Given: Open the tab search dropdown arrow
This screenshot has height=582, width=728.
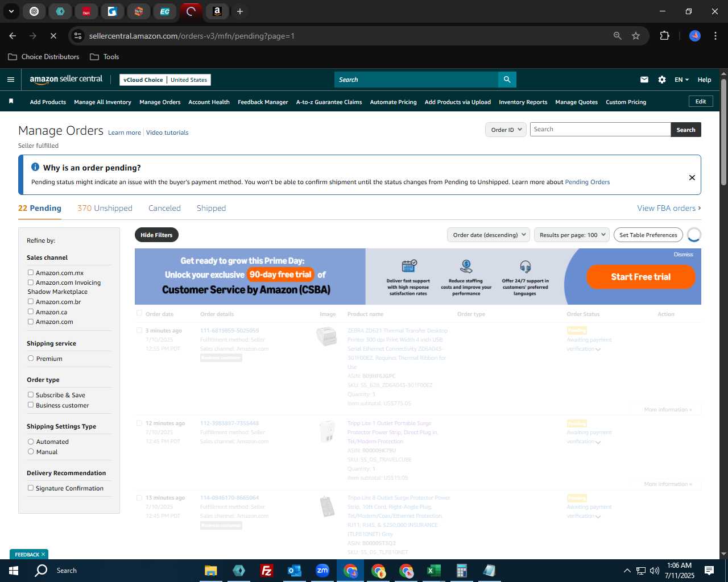Looking at the screenshot, I should [x=11, y=11].
